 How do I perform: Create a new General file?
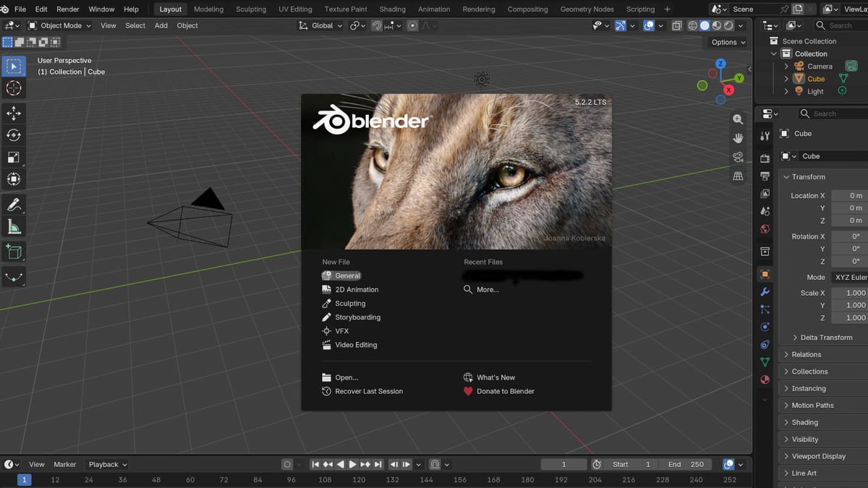point(341,275)
